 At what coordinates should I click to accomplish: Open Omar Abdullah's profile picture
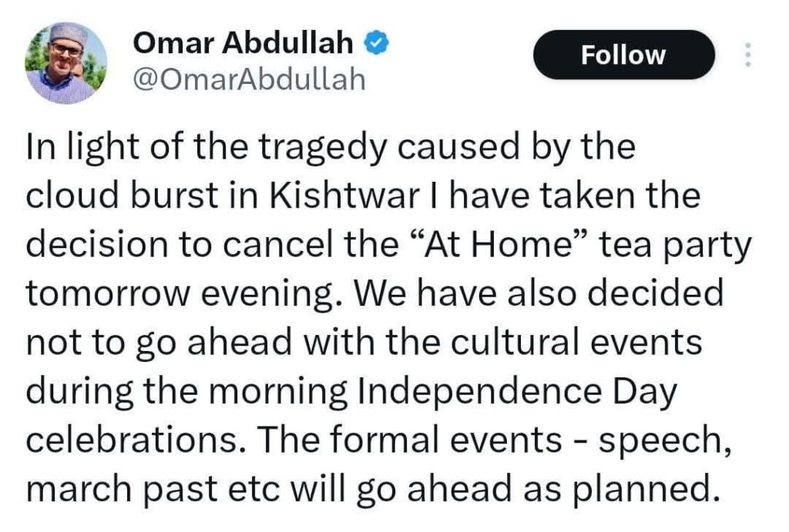point(66,63)
